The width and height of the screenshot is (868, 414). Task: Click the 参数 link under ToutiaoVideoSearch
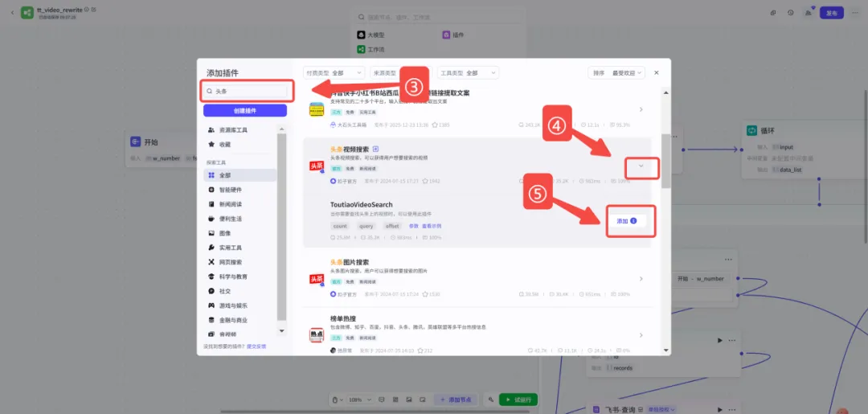414,226
